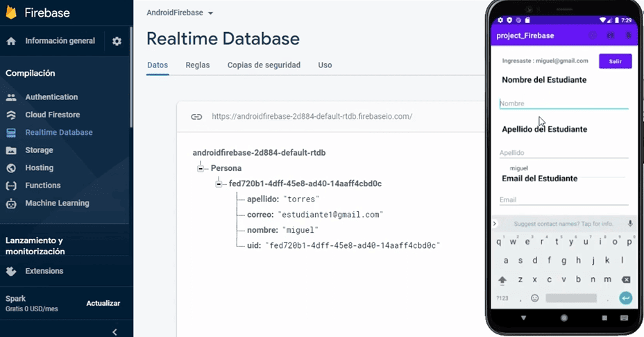Tap the phone keyboard microphone icon
The height and width of the screenshot is (337, 644).
coord(630,224)
